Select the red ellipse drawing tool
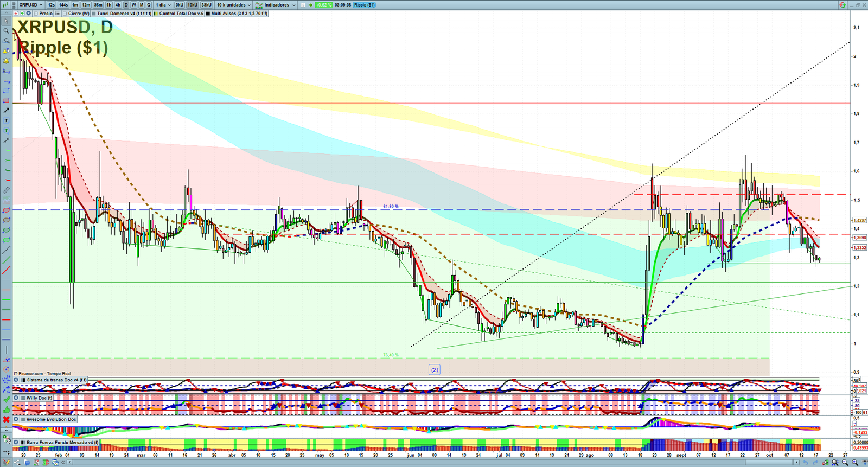The image size is (868, 467). (x=6, y=210)
